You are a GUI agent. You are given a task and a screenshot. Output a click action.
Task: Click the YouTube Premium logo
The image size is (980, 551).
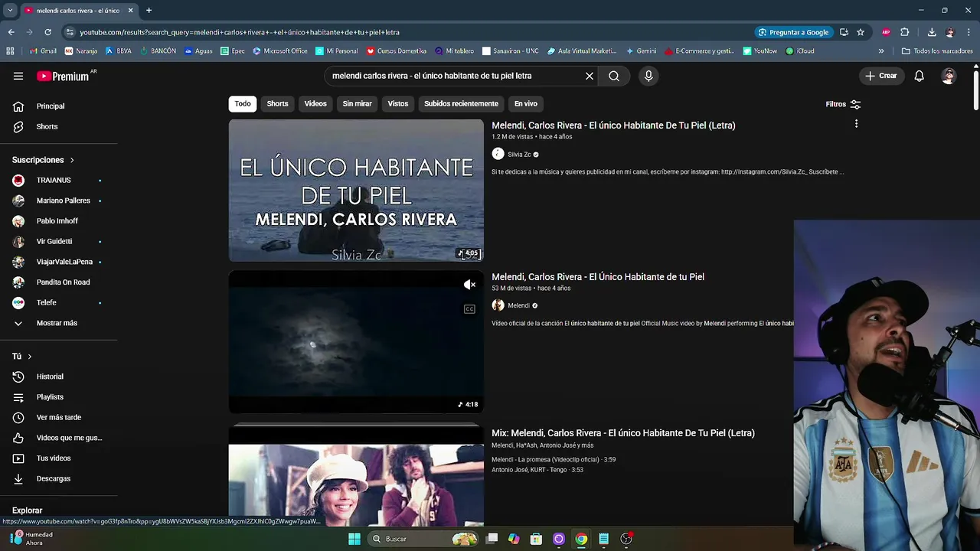click(x=63, y=76)
